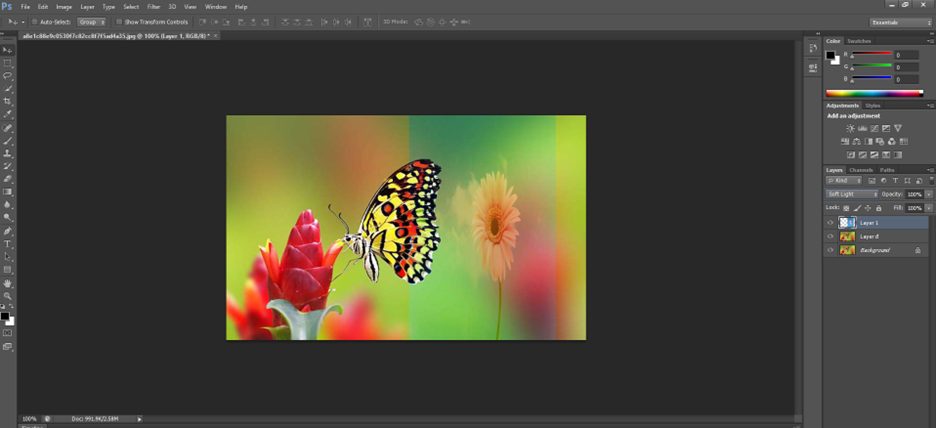The height and width of the screenshot is (428, 936).
Task: Click the red R channel slider
Action: point(871,54)
